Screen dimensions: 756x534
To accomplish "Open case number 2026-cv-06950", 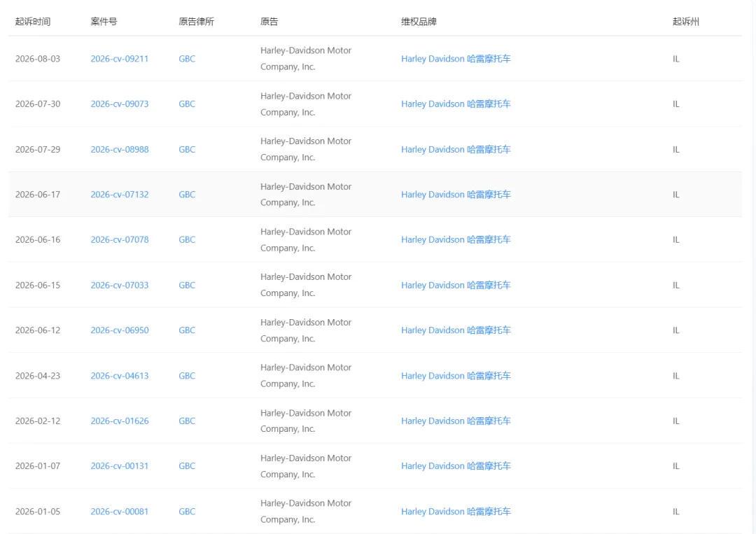I will click(x=120, y=330).
